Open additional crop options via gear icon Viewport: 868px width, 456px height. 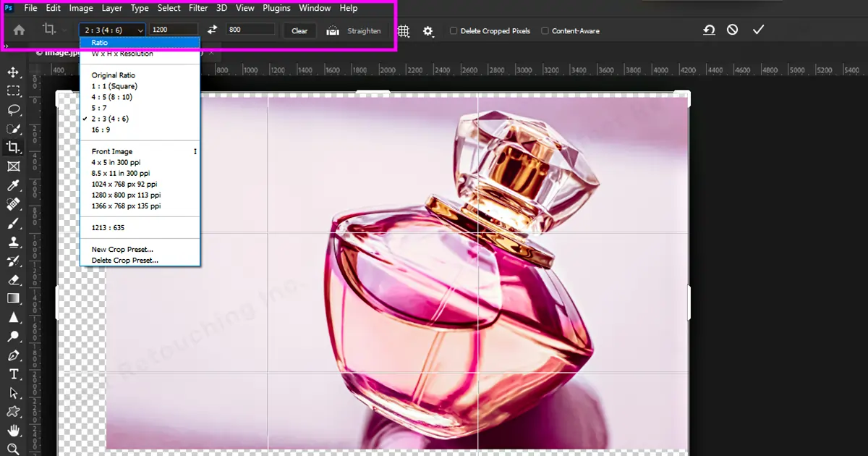click(428, 30)
